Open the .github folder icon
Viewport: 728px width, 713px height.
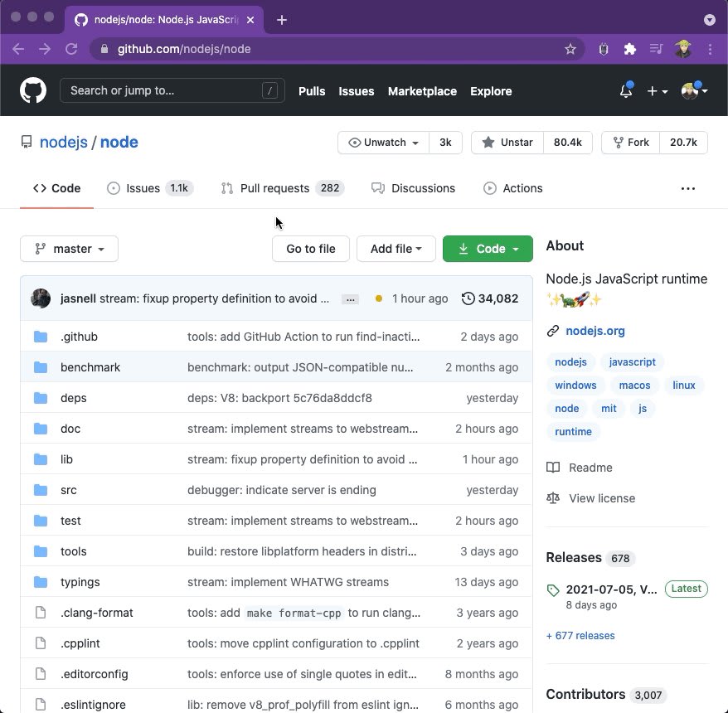(x=41, y=337)
